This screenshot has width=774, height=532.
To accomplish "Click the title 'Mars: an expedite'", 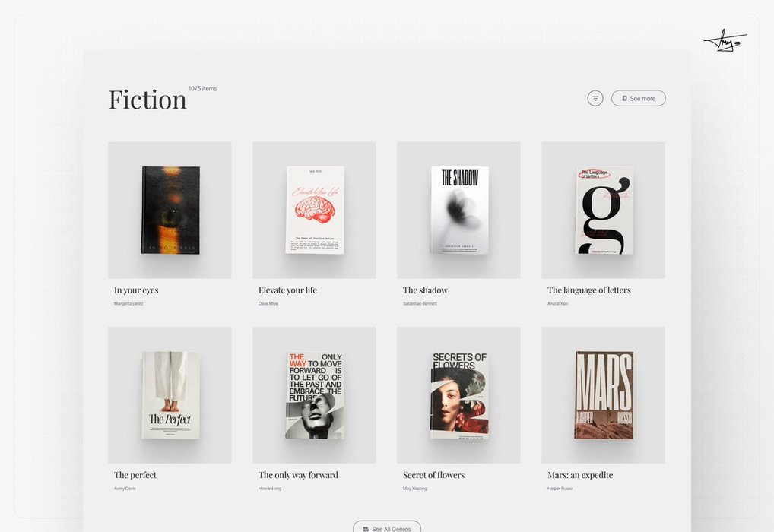I will coord(580,475).
